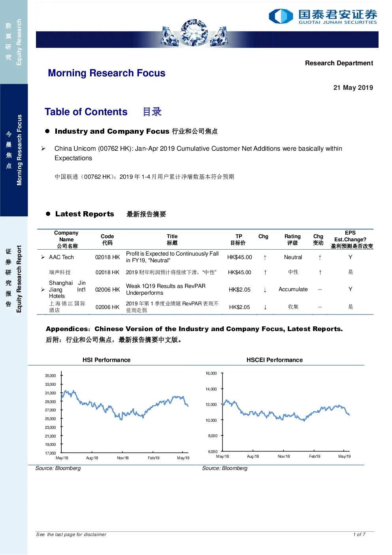This screenshot has height=555, width=392.
Task: Click the 'Code' column header
Action: (107, 239)
